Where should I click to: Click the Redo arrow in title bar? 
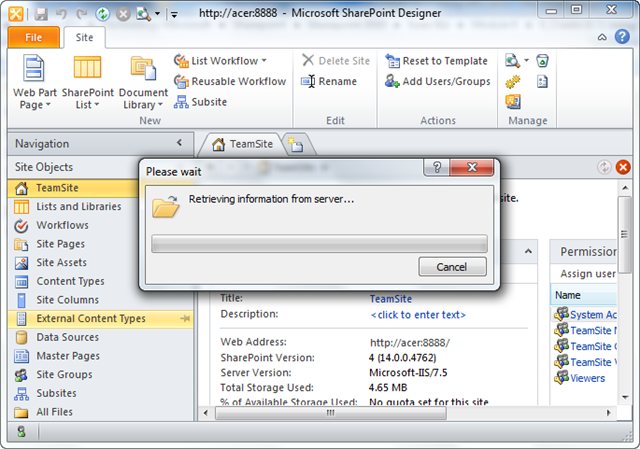pos(82,14)
